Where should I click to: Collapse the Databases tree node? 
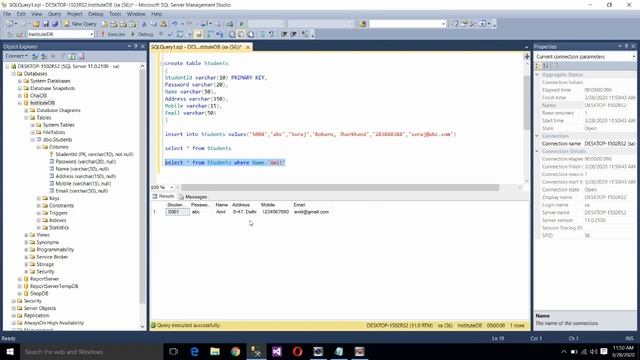point(13,74)
